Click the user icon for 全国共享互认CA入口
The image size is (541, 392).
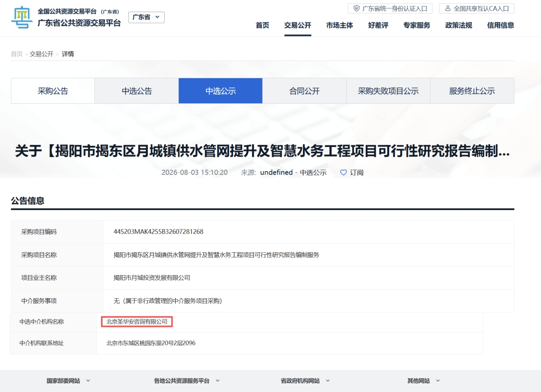(448, 8)
